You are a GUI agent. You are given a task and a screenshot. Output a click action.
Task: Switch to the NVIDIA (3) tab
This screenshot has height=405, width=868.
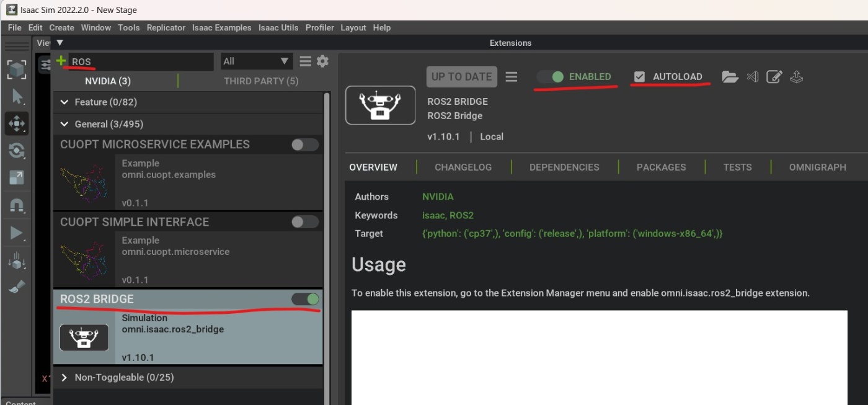(x=108, y=81)
